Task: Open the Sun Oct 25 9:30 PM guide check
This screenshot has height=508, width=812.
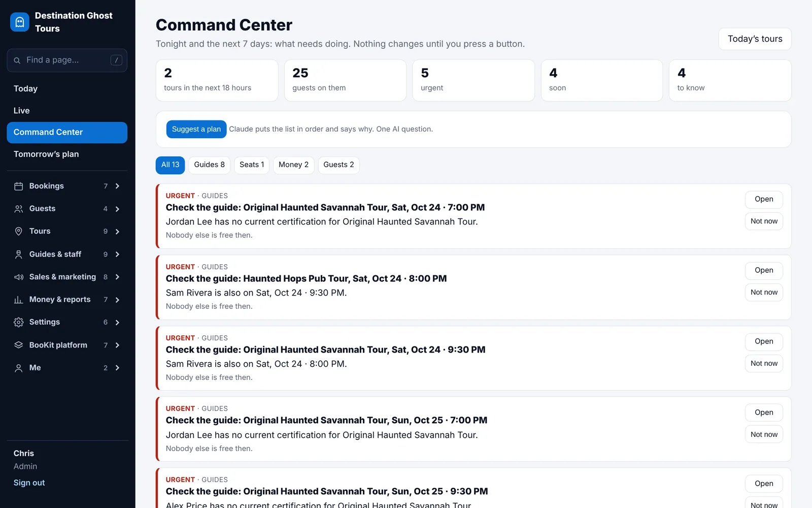Action: (x=764, y=484)
